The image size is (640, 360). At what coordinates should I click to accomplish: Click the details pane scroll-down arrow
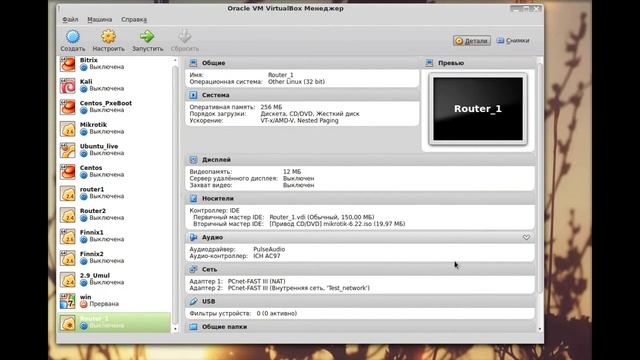pos(540,329)
